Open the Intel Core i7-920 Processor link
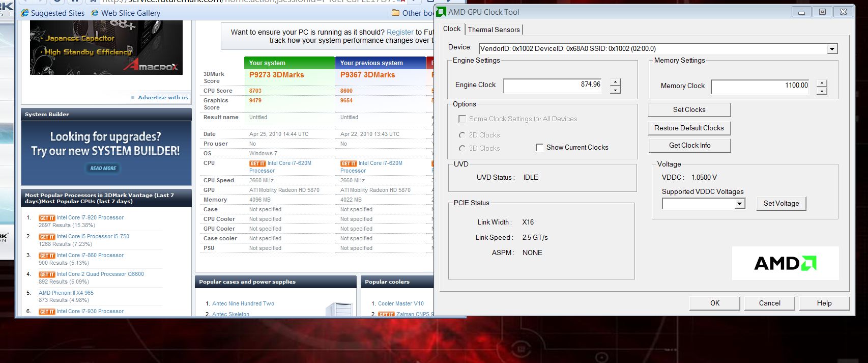 tap(90, 217)
